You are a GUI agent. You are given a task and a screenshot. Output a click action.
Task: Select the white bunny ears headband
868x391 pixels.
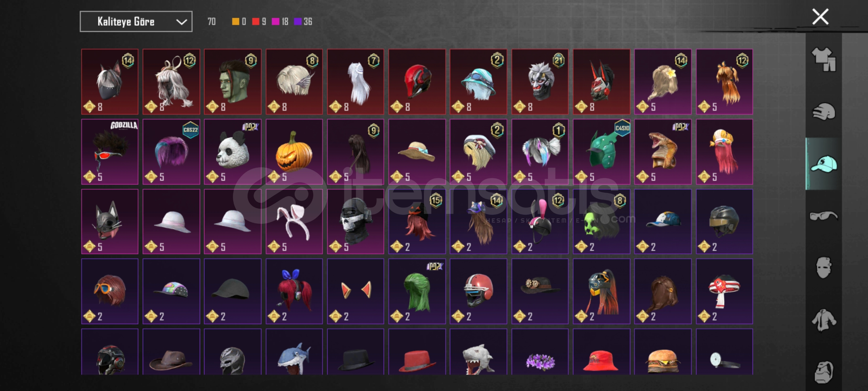pyautogui.click(x=294, y=222)
